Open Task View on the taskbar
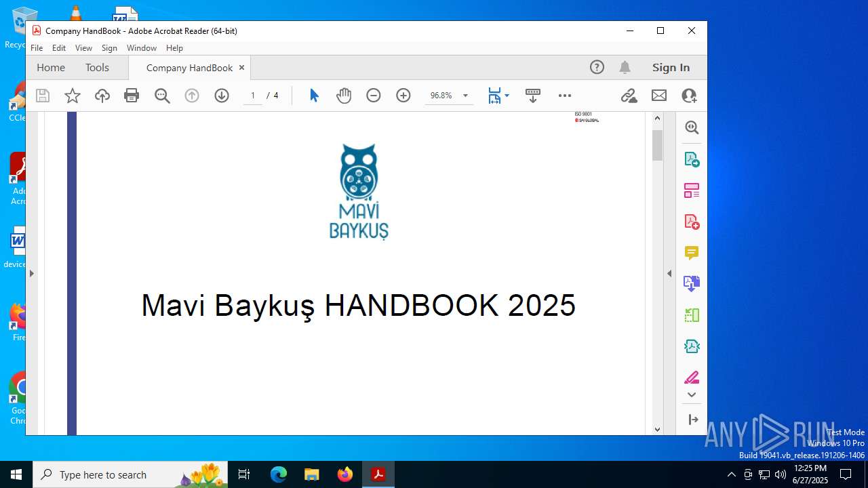This screenshot has height=488, width=868. 244,474
